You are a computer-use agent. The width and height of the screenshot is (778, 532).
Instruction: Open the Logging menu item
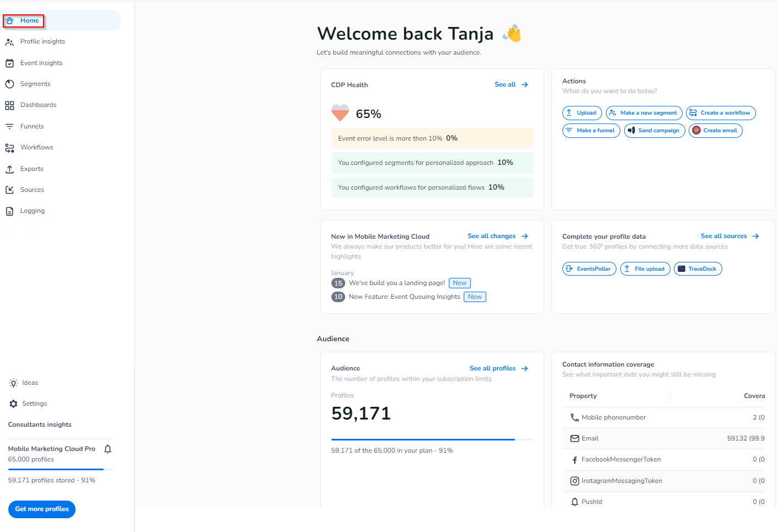coord(33,211)
